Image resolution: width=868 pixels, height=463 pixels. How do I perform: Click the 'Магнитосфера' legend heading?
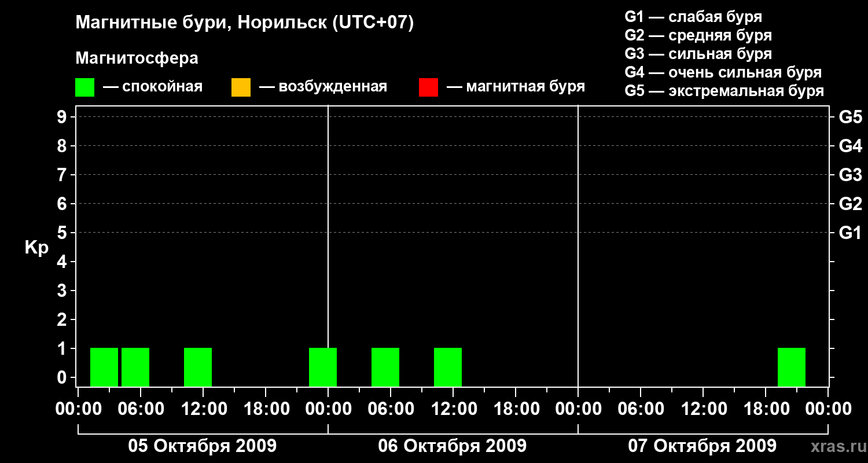(x=137, y=58)
